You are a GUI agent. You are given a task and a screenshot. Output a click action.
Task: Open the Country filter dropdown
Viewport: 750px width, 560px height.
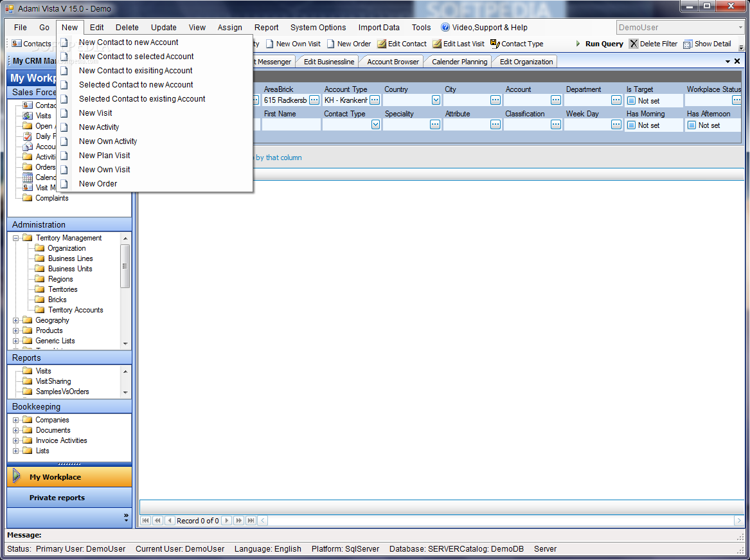pos(436,100)
